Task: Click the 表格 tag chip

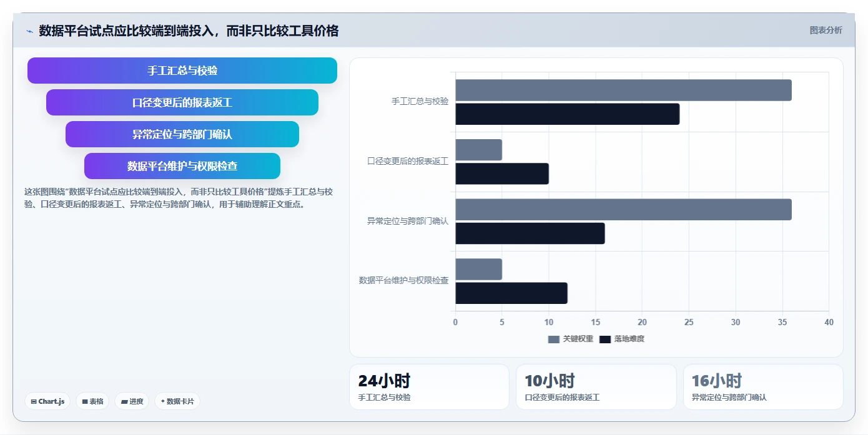Action: click(x=92, y=401)
